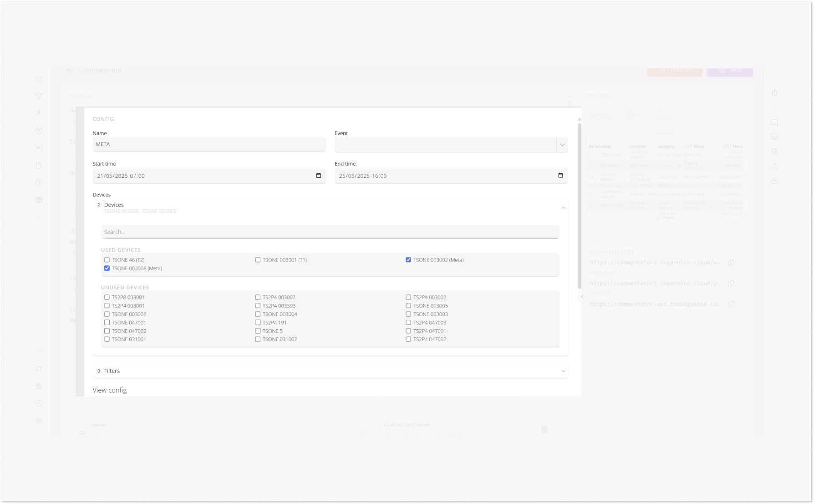814x504 pixels.
Task: Open the commentator2.copernico.cloud/p... preview link
Action: click(x=655, y=283)
